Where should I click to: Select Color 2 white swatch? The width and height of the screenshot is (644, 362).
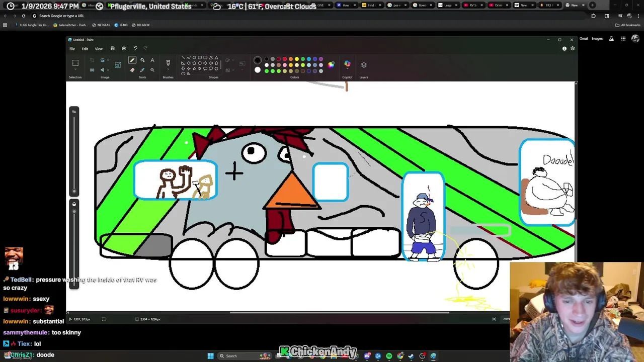click(x=258, y=70)
